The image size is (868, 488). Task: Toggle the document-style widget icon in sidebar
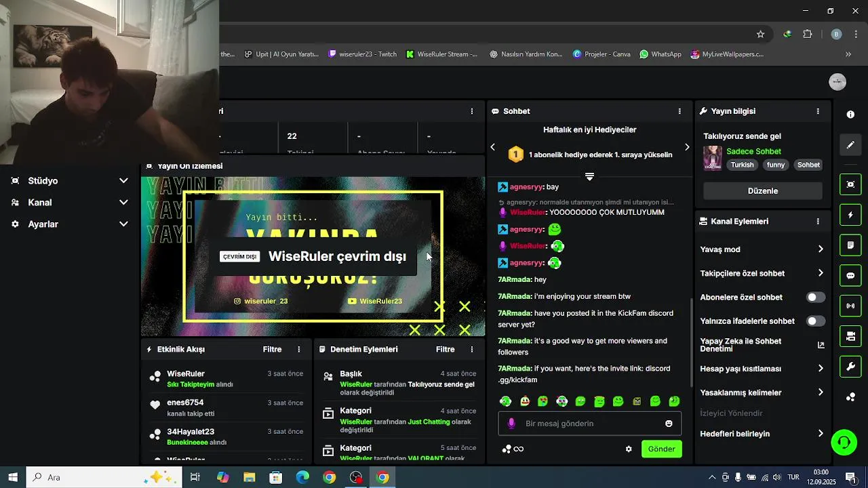pyautogui.click(x=850, y=245)
